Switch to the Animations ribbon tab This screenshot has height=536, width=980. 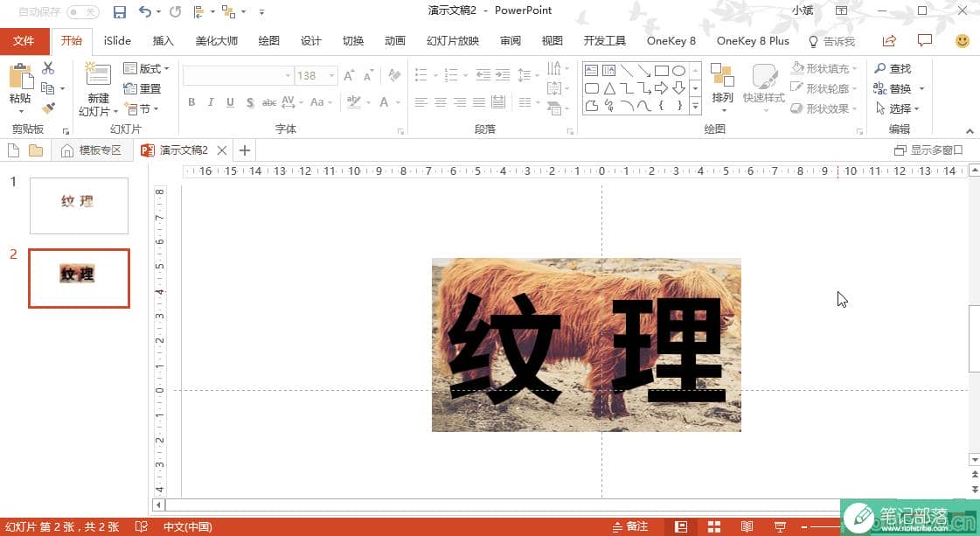pos(394,40)
